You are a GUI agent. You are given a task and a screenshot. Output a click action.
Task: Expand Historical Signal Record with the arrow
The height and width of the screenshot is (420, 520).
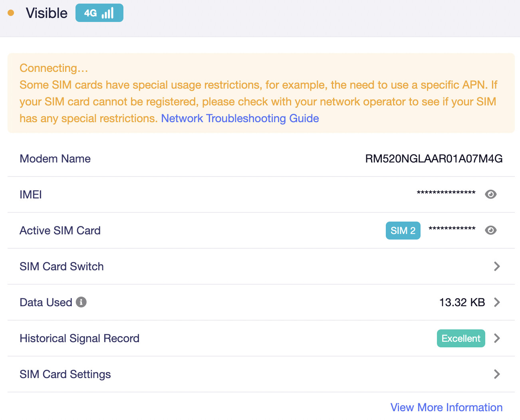coord(497,339)
